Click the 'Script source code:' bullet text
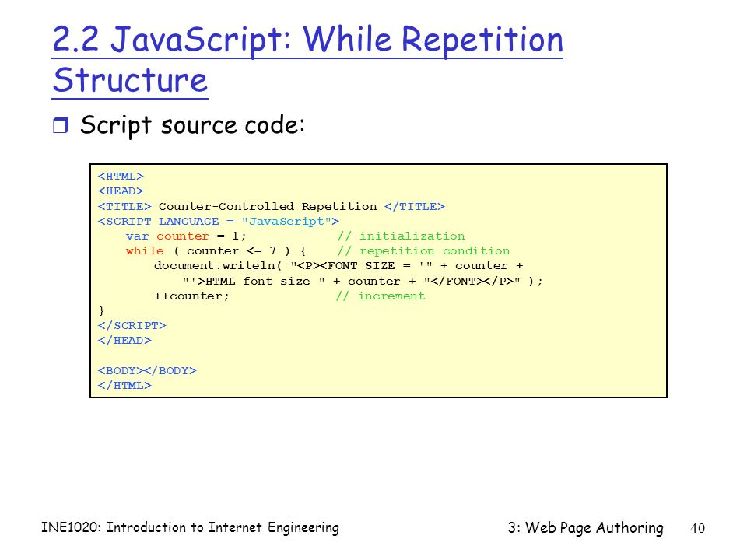Image resolution: width=747 pixels, height=560 pixels. click(x=192, y=125)
